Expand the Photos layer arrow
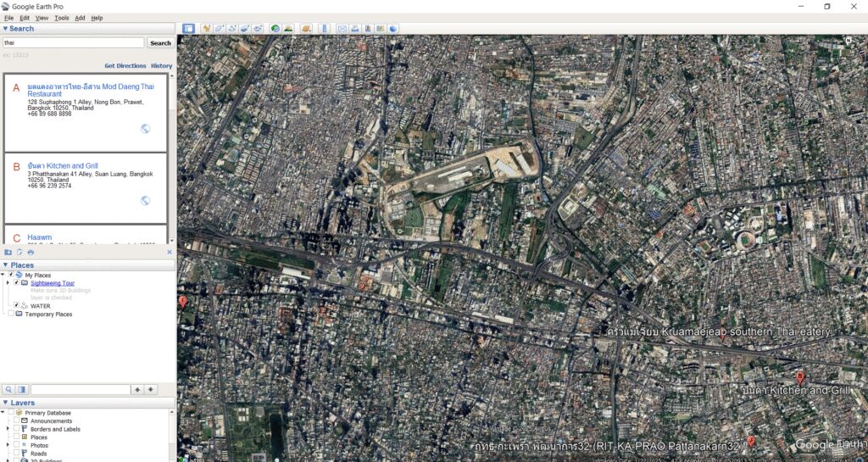This screenshot has width=868, height=462. [8, 445]
